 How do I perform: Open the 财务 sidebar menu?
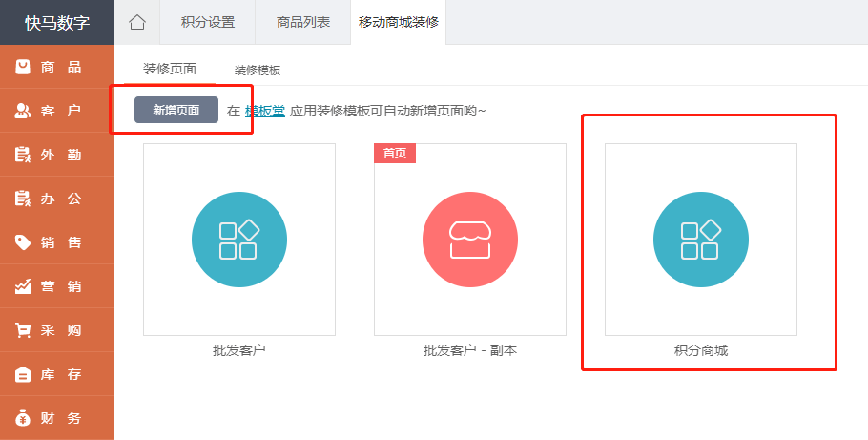(57, 418)
